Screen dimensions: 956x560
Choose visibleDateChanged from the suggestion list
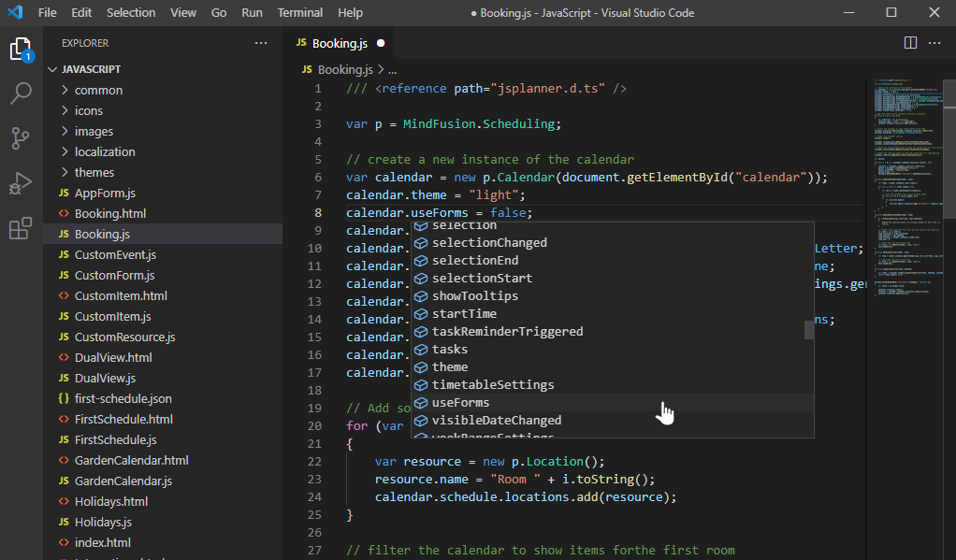coord(612,421)
